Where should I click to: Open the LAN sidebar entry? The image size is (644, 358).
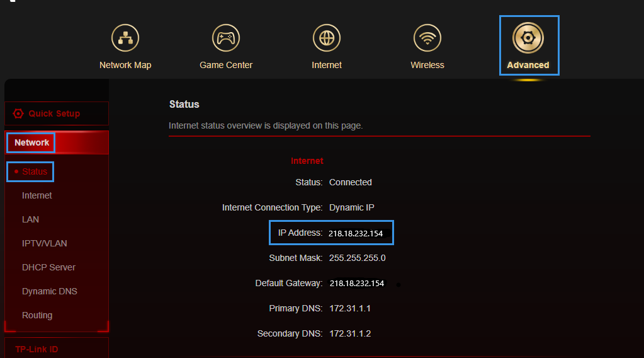[x=30, y=219]
